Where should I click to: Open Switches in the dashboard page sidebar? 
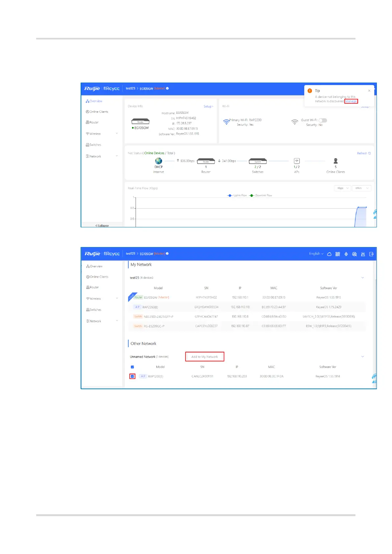[x=93, y=145]
